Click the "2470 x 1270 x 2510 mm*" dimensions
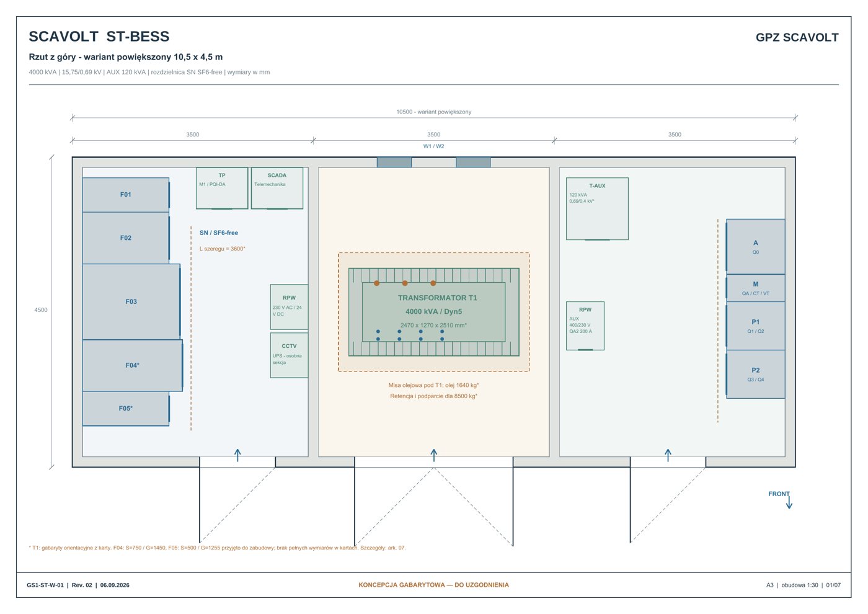The width and height of the screenshot is (868, 614). pos(434,326)
